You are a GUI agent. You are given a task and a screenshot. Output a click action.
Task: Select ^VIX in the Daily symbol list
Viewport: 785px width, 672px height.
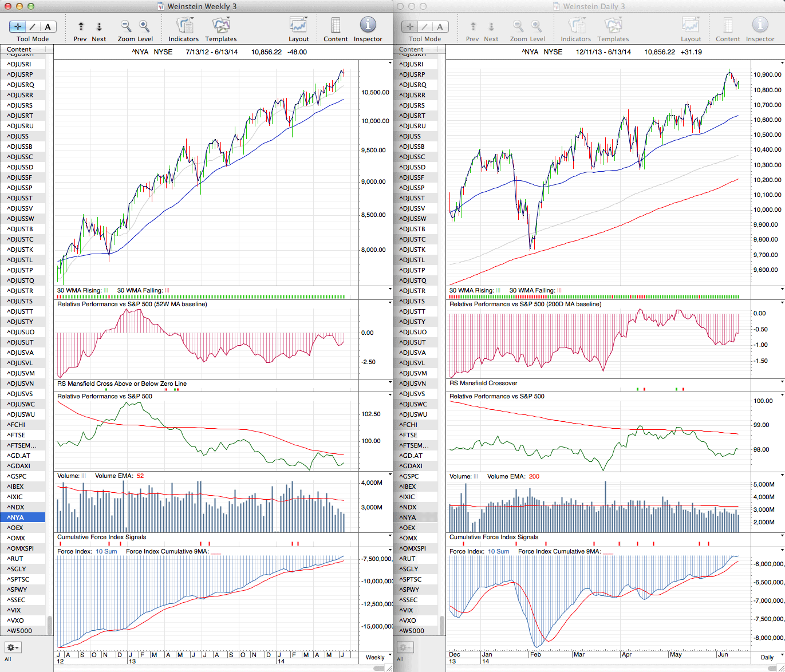(x=408, y=610)
